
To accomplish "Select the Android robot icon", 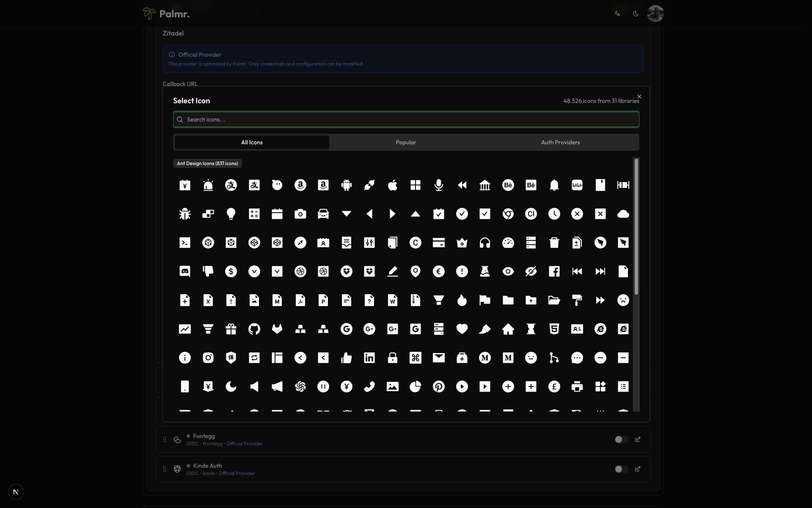I will tap(346, 185).
